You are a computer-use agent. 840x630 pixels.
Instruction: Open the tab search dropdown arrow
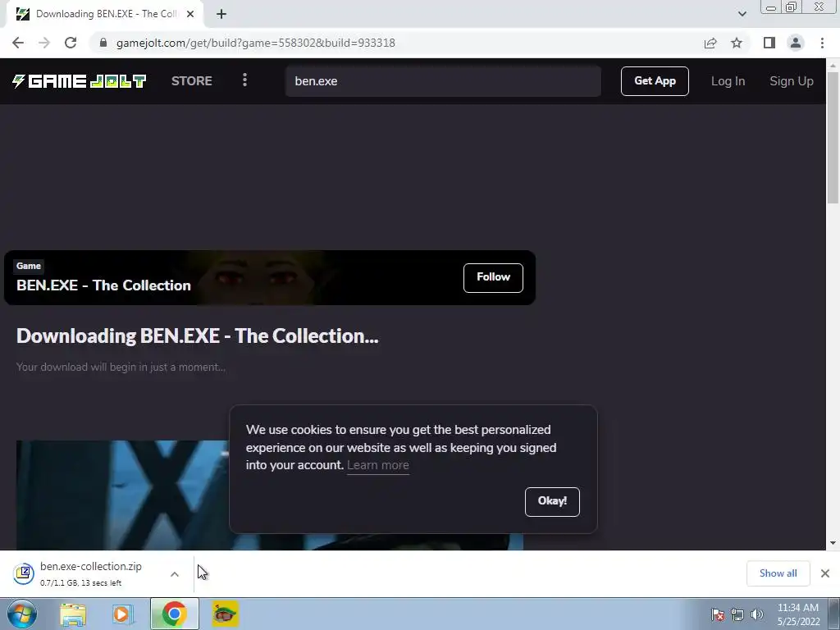pos(742,14)
